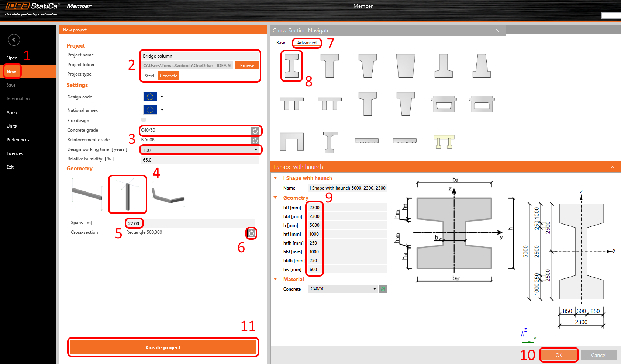This screenshot has width=621, height=364.
Task: Choose the inverted U cross-section shape
Action: click(x=291, y=142)
